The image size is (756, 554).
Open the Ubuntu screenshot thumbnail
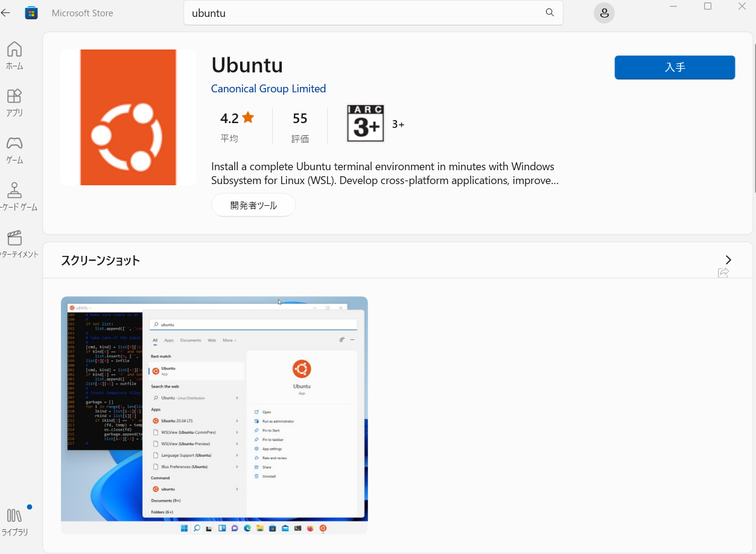(214, 415)
